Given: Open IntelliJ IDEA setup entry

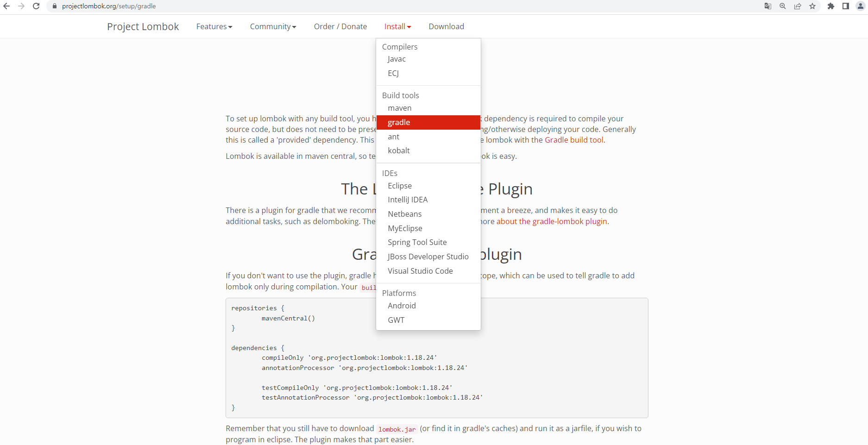Looking at the screenshot, I should 428,200.
